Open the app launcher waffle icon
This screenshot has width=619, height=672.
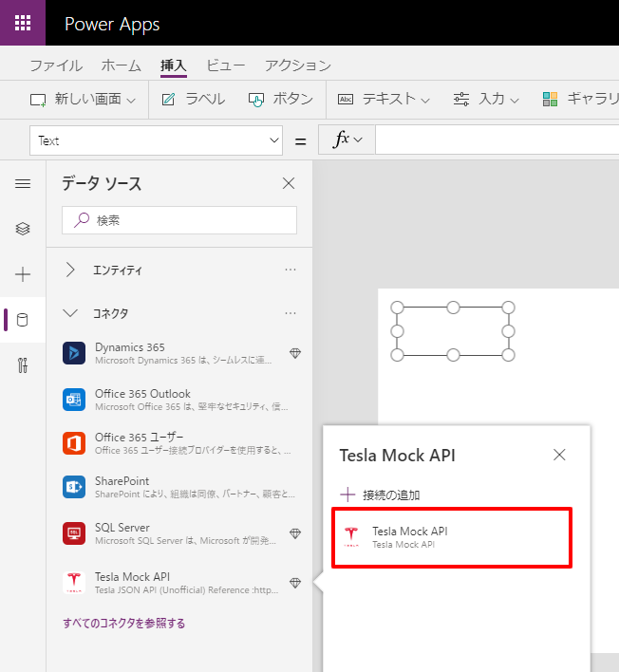pos(23,23)
